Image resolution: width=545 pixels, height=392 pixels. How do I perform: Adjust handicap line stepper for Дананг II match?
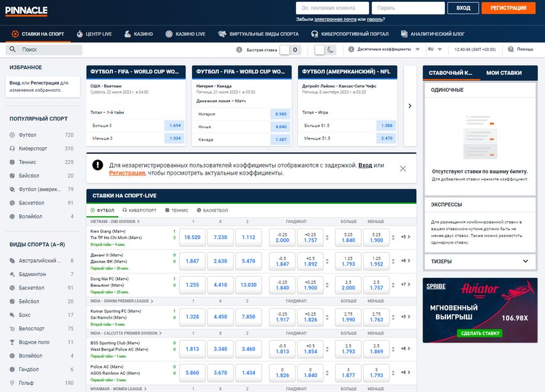click(327, 261)
